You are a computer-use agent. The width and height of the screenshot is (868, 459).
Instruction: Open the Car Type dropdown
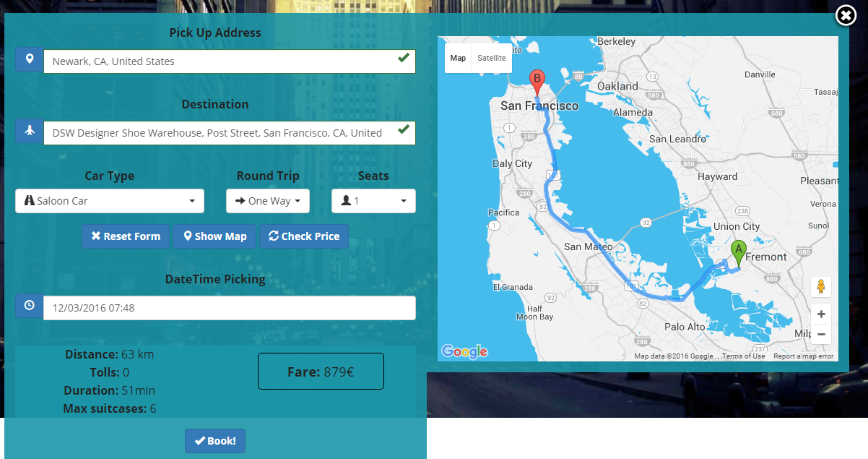pos(110,201)
